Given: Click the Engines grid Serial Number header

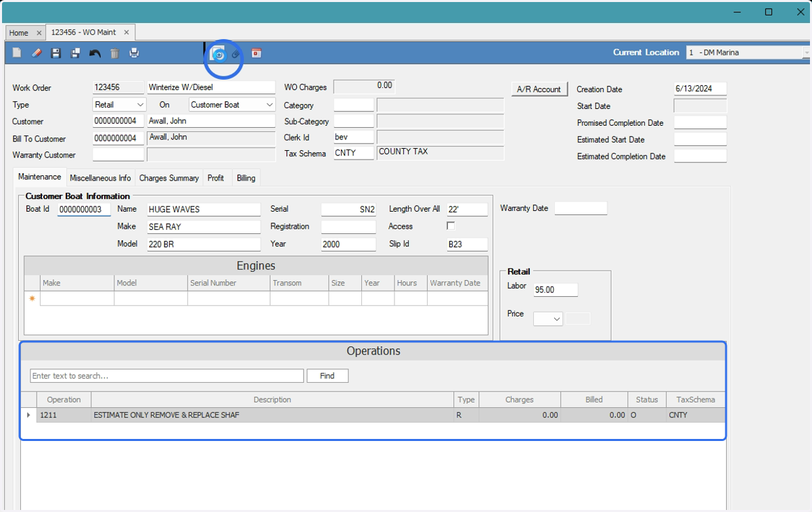Looking at the screenshot, I should tap(229, 283).
